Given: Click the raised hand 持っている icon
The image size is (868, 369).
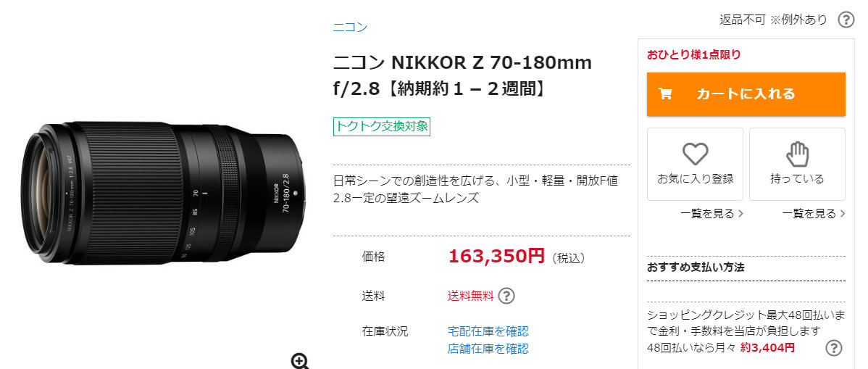Looking at the screenshot, I should pyautogui.click(x=797, y=154).
